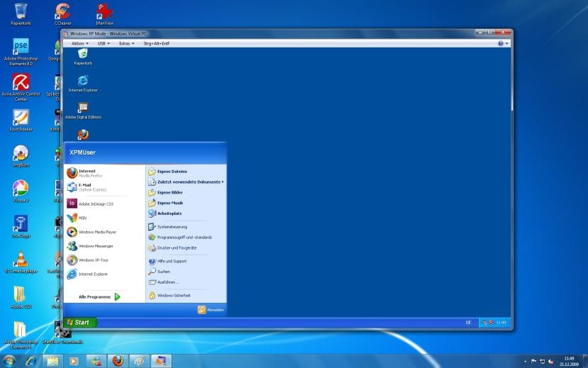Launch ImgBurn desktop shortcut
The width and height of the screenshot is (588, 368).
(21, 156)
